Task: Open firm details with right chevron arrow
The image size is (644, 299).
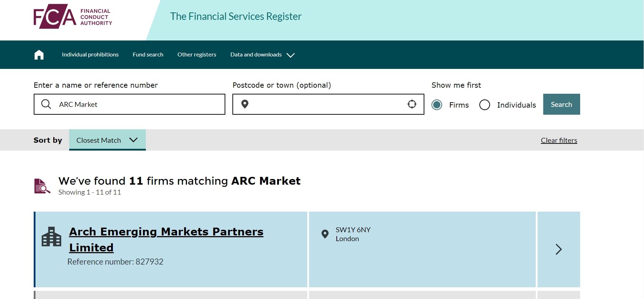Action: pyautogui.click(x=559, y=249)
